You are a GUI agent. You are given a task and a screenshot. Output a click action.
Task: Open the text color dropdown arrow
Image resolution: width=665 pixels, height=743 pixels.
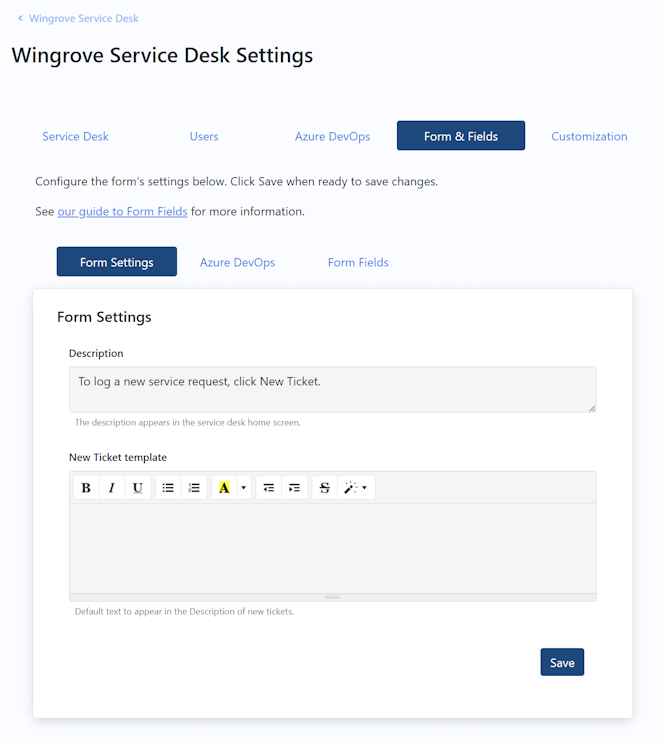(244, 488)
